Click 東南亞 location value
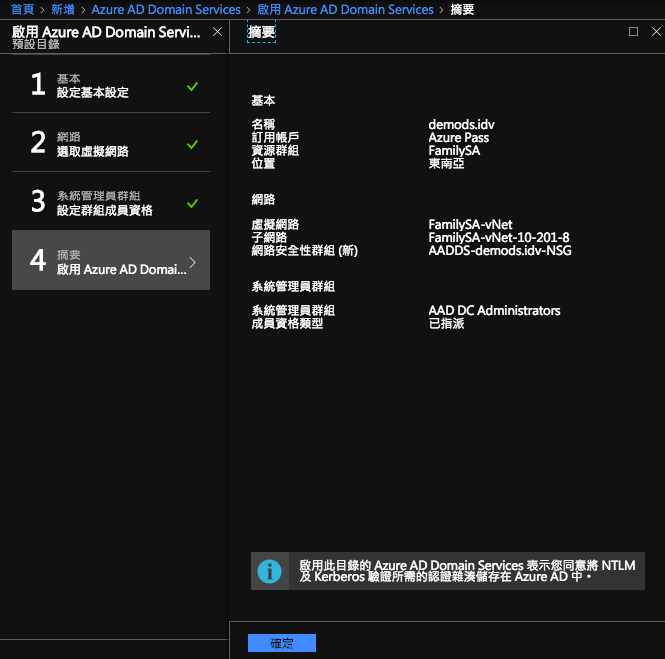665x659 pixels. click(x=446, y=164)
